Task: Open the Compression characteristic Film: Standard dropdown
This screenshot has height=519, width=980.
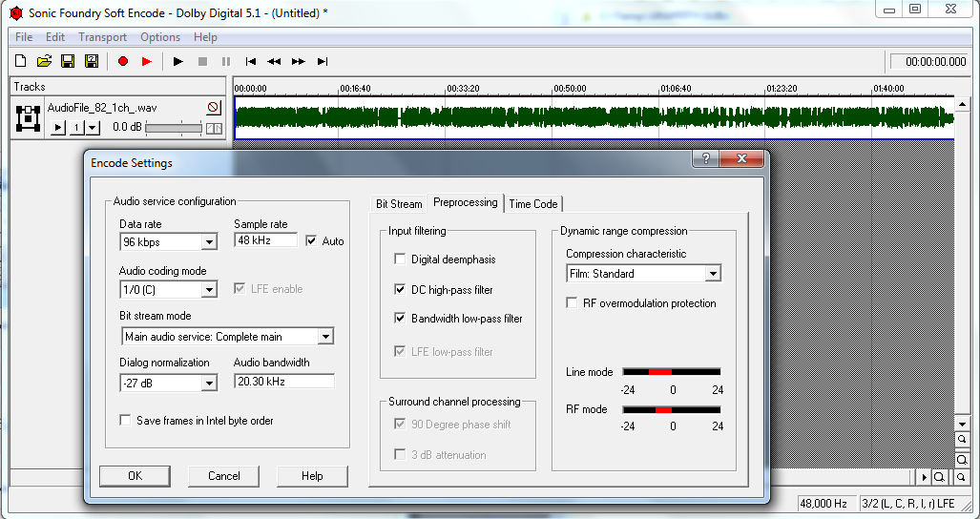Action: click(x=713, y=274)
